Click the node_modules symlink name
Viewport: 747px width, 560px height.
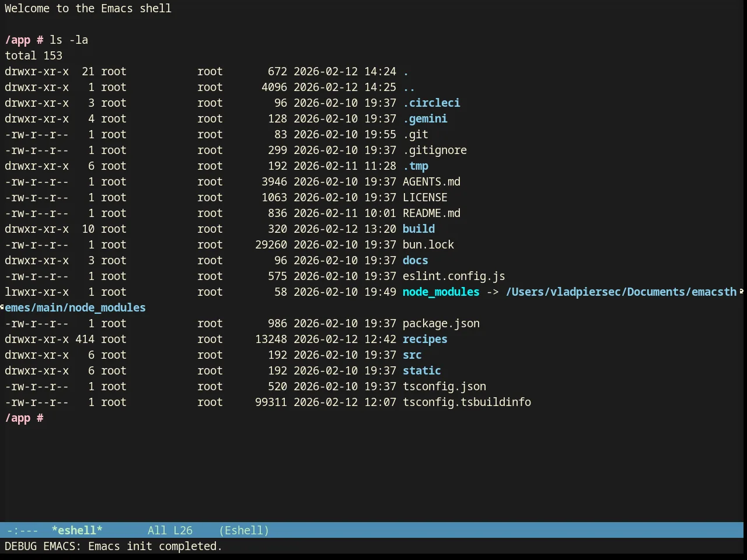pos(441,292)
